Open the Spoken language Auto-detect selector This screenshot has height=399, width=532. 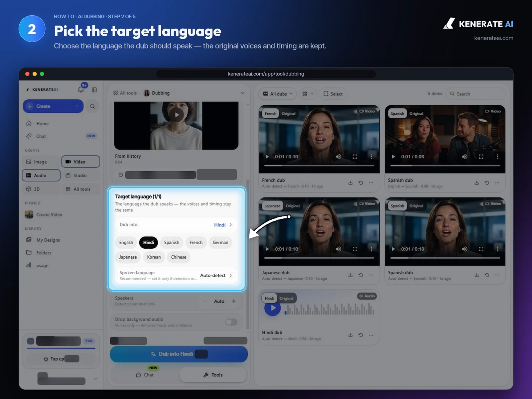(x=176, y=275)
